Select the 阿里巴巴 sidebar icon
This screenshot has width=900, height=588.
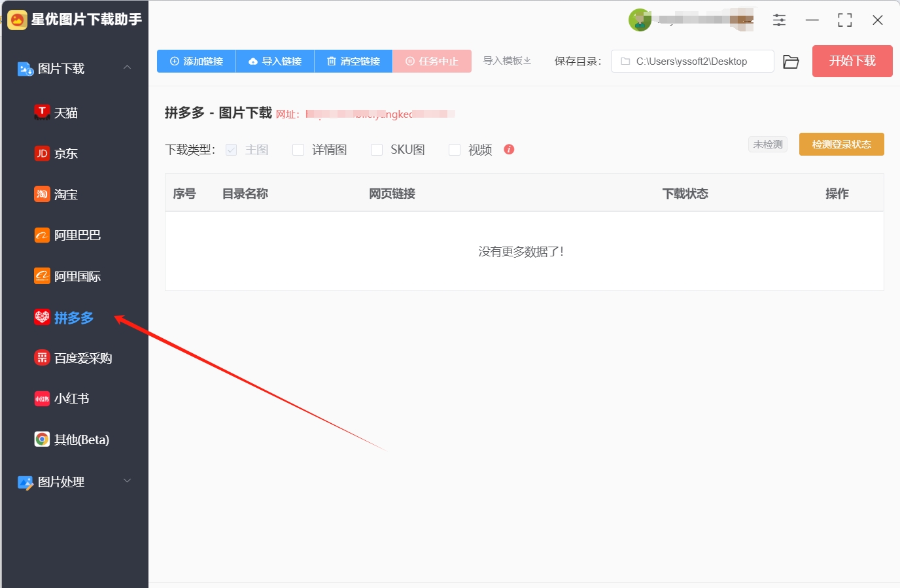(42, 235)
